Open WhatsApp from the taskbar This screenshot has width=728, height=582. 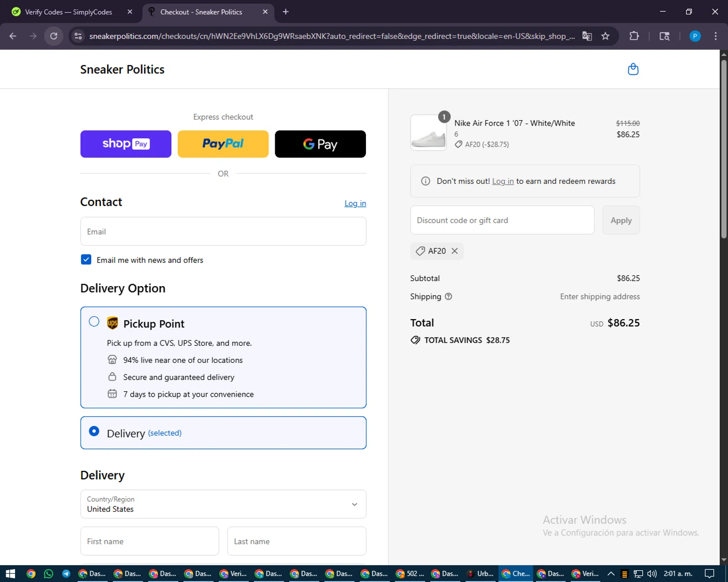pos(49,574)
